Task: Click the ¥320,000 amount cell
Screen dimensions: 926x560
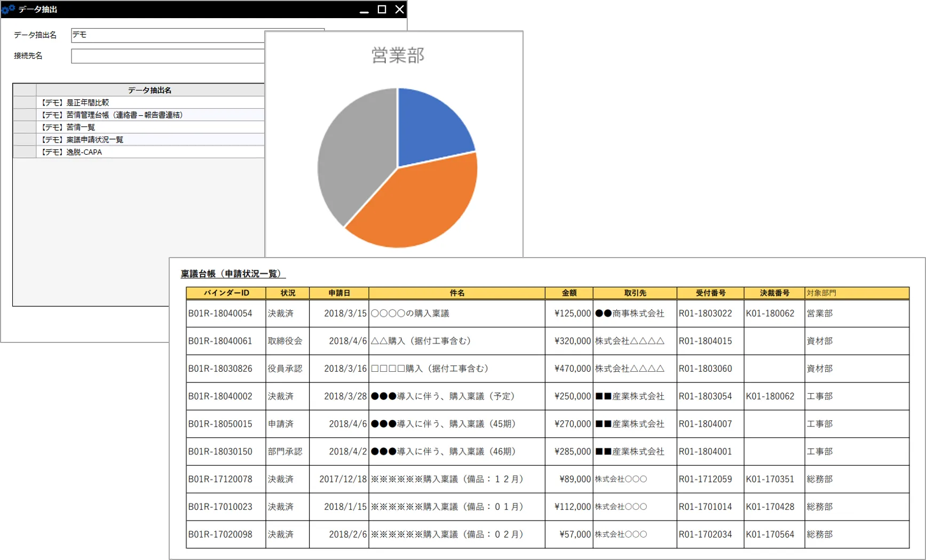Action: [569, 341]
